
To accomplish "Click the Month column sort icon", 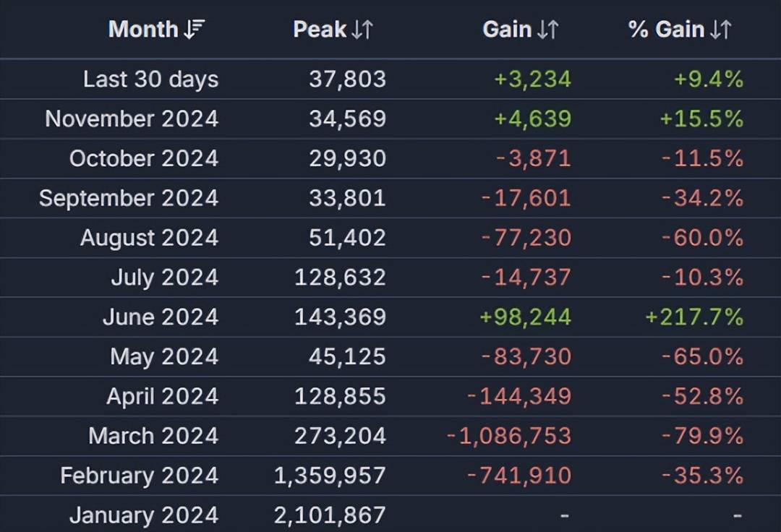I will pyautogui.click(x=195, y=30).
